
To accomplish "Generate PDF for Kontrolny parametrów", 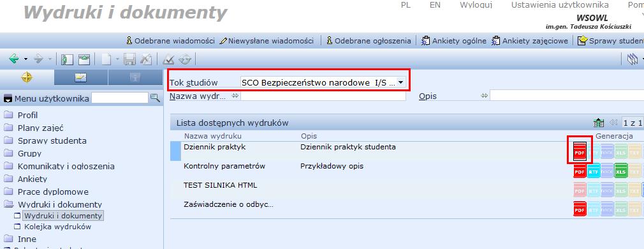I will pos(580,171).
